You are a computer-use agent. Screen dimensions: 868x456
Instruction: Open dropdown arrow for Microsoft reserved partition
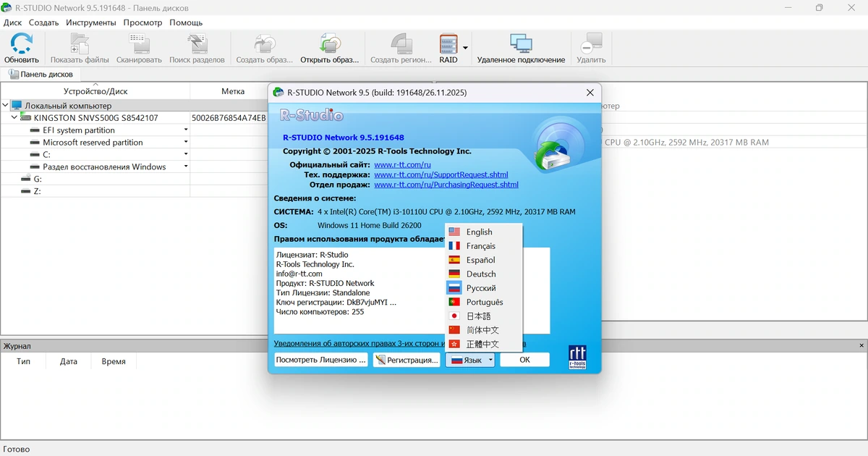pyautogui.click(x=186, y=143)
